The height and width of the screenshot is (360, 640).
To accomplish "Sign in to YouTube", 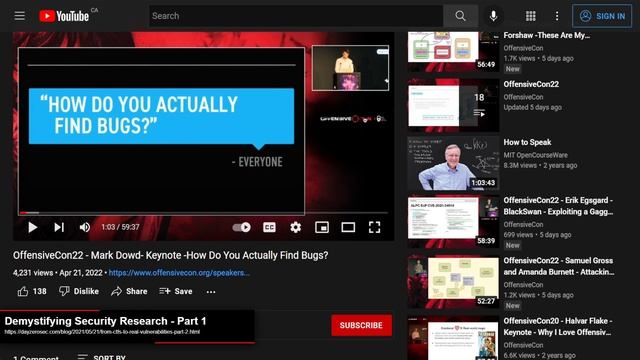I will pos(602,16).
